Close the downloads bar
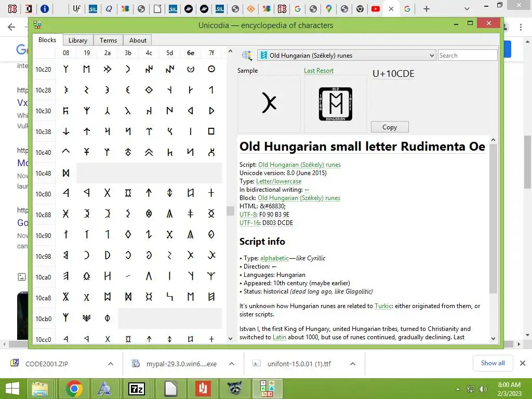Viewport: 532px width, 399px height. click(x=523, y=363)
